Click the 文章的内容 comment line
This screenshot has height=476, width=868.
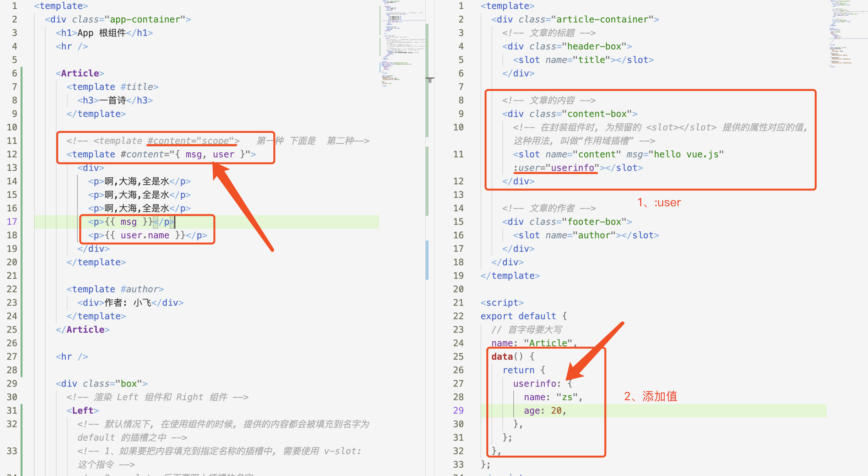549,101
